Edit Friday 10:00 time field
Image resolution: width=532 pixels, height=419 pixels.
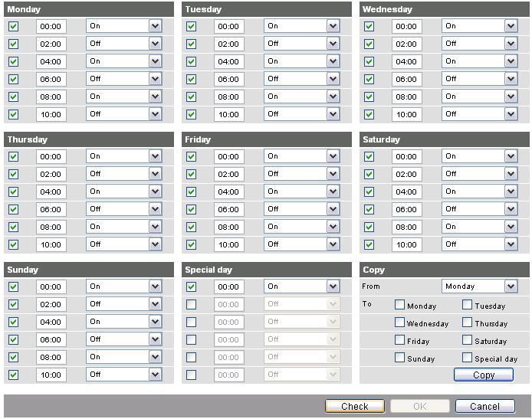click(229, 245)
